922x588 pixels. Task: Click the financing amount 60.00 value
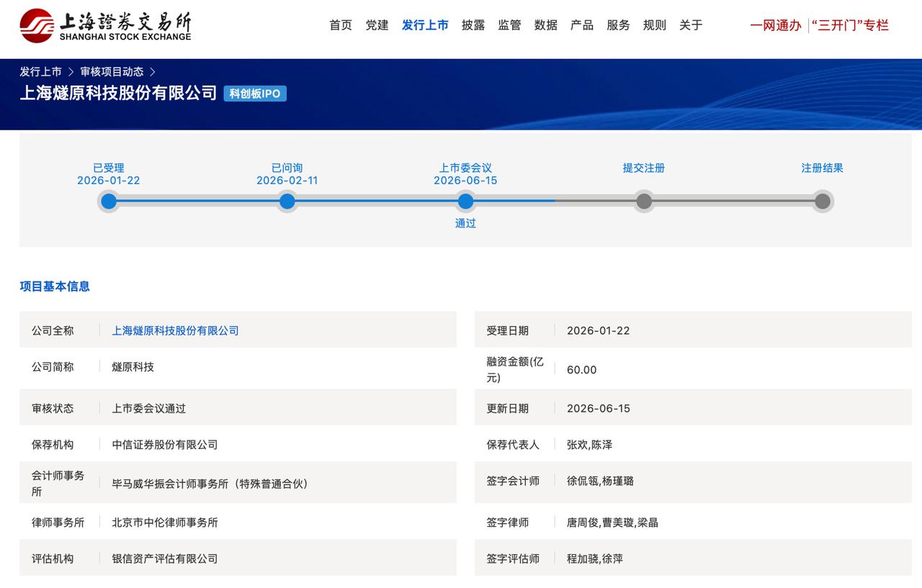pyautogui.click(x=581, y=369)
